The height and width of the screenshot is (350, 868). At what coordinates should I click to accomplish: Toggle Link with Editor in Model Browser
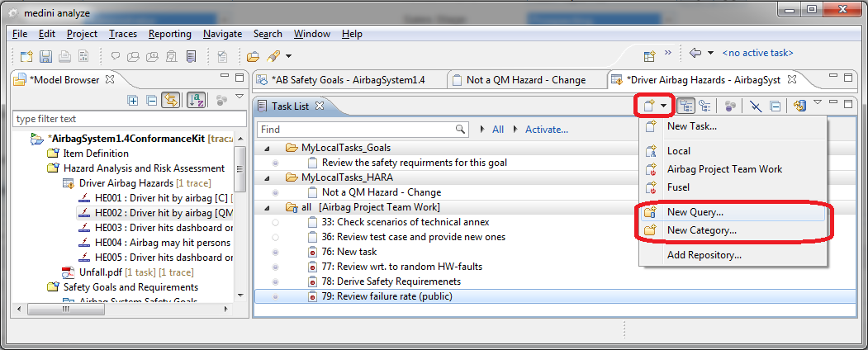172,100
